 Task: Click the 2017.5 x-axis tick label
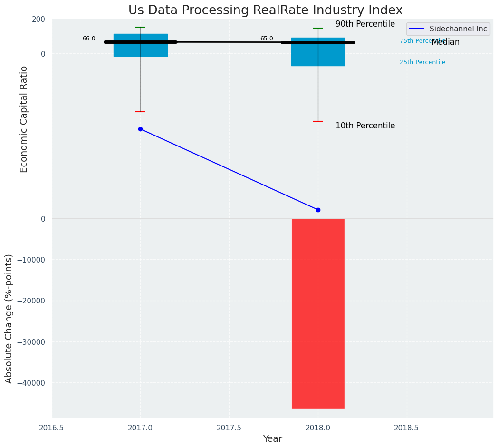pyautogui.click(x=229, y=428)
